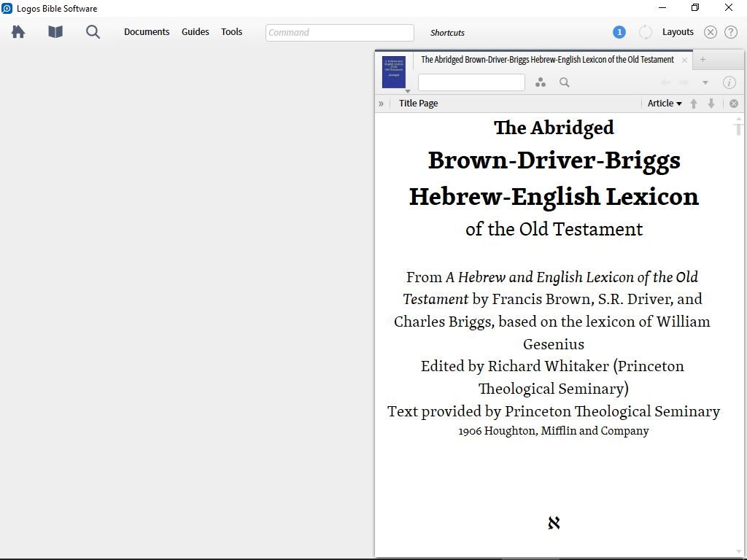747x560 pixels.
Task: Close the locator bar with X icon
Action: [734, 104]
